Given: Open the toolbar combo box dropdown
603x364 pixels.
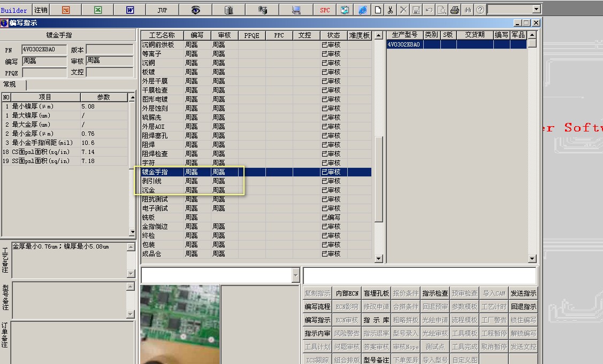Looking at the screenshot, I should pos(537,9).
